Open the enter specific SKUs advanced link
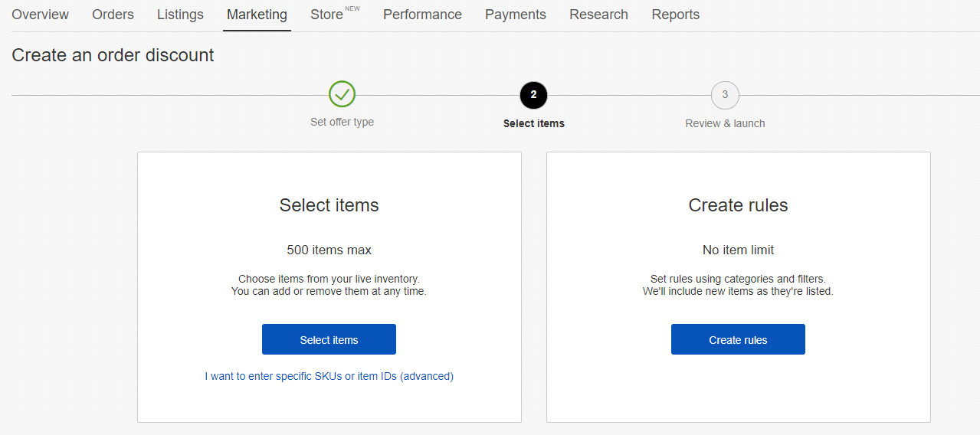980x435 pixels. [x=329, y=376]
